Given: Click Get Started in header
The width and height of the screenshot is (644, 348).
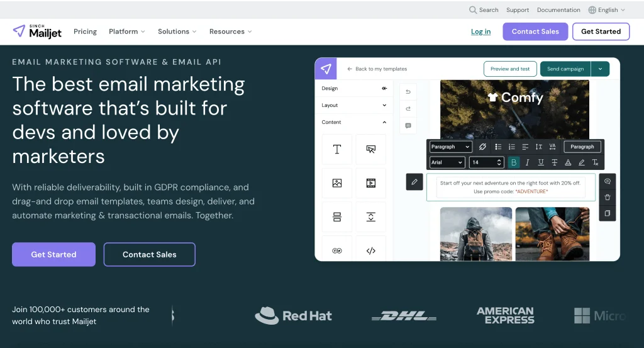Looking at the screenshot, I should 601,31.
